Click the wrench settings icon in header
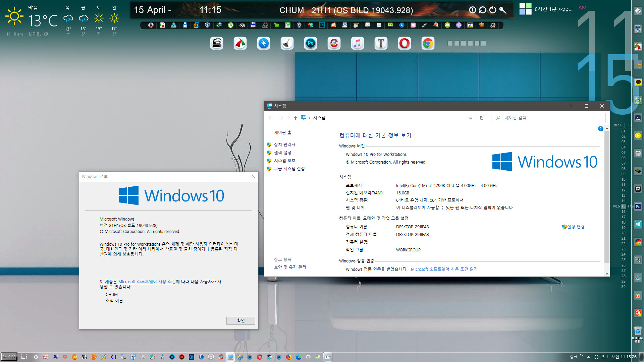 pos(502,10)
